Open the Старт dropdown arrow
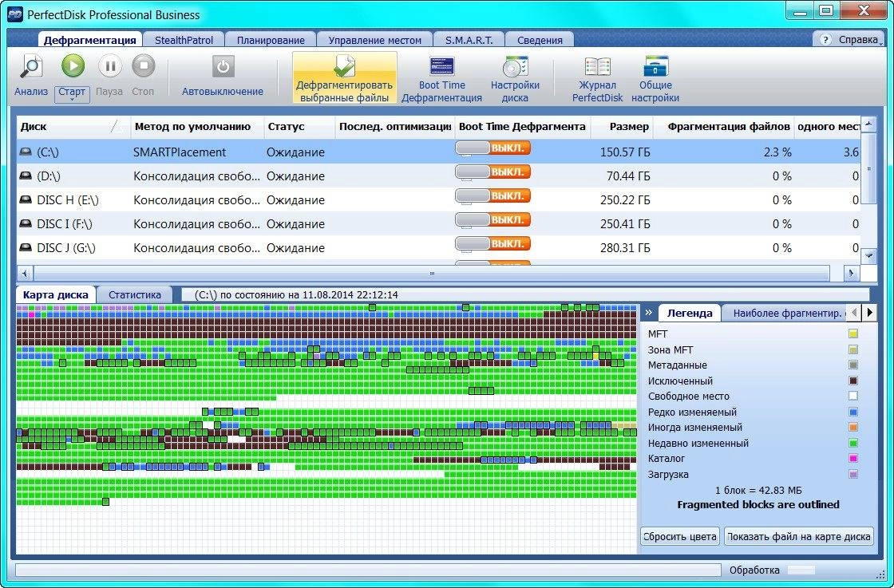This screenshot has width=894, height=588. coord(73,99)
